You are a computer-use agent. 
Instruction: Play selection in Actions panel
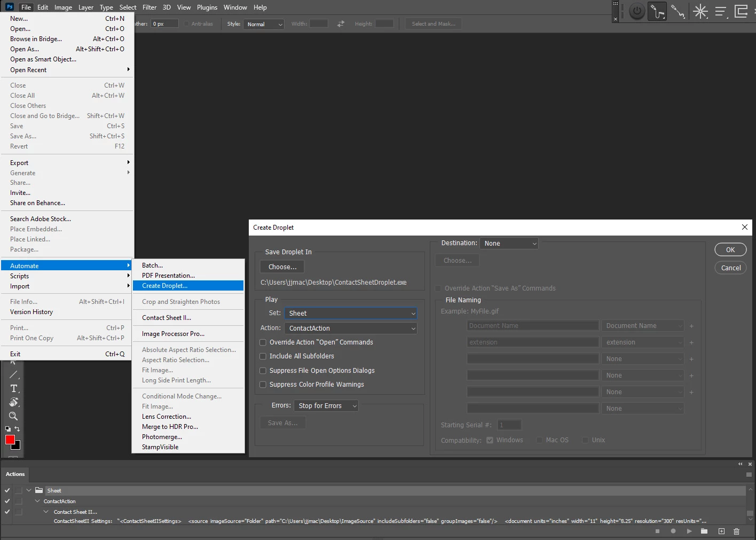689,531
